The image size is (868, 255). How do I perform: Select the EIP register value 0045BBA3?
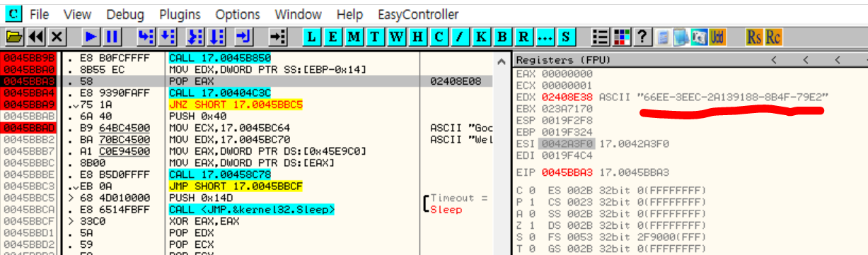pyautogui.click(x=567, y=172)
